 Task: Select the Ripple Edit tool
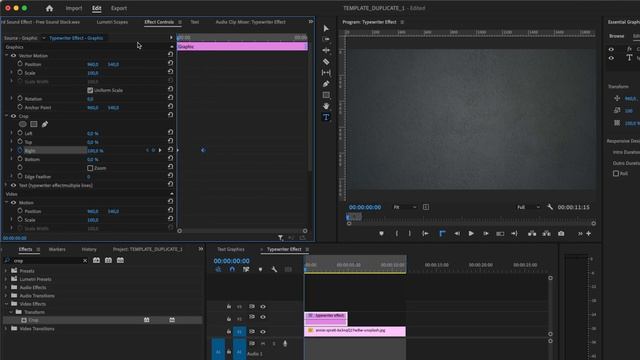point(326,50)
